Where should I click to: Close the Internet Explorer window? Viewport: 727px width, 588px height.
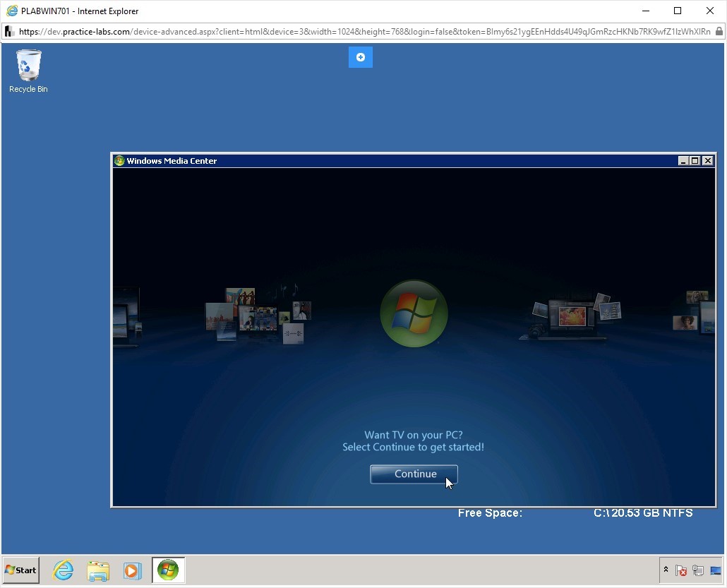(710, 11)
